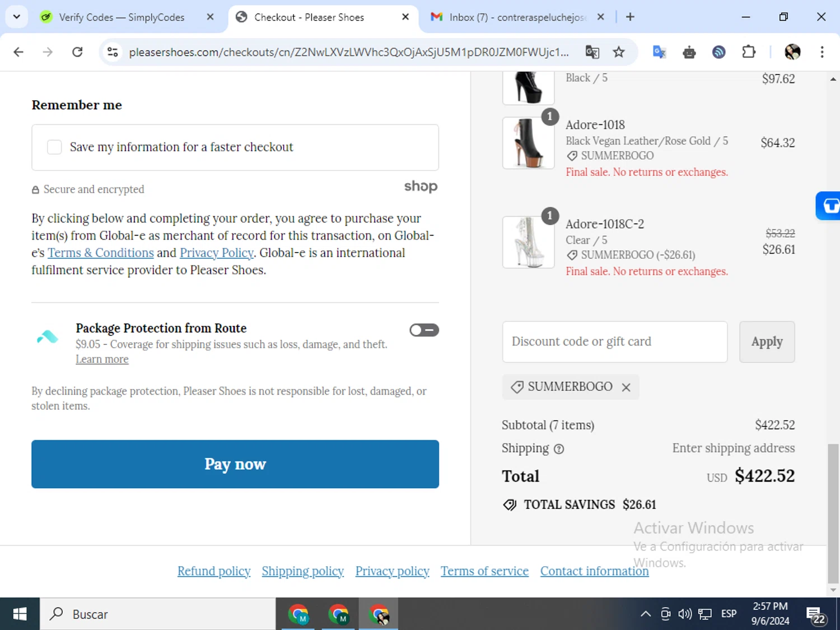Click the Discount code or gift card field
Image resolution: width=840 pixels, height=630 pixels.
point(615,342)
